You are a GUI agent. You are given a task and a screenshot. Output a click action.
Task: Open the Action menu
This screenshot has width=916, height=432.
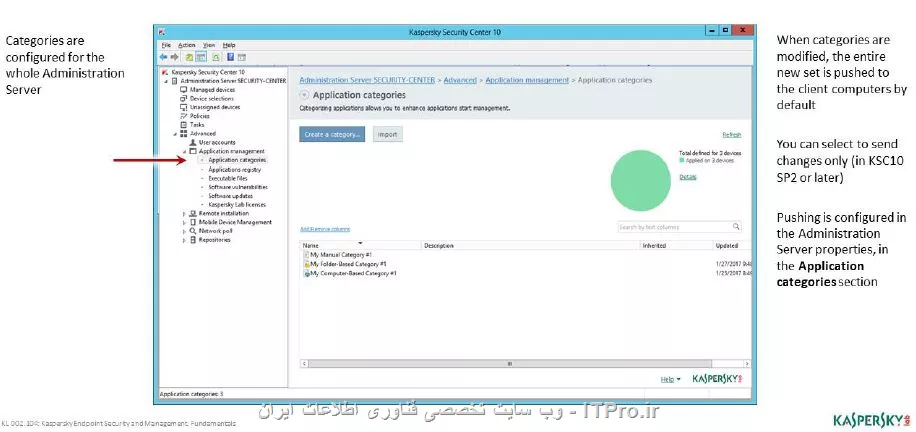coord(187,45)
